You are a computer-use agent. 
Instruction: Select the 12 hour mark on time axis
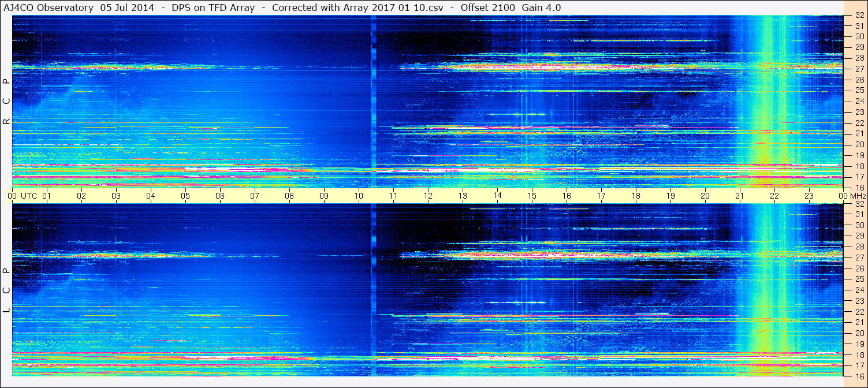click(x=428, y=196)
